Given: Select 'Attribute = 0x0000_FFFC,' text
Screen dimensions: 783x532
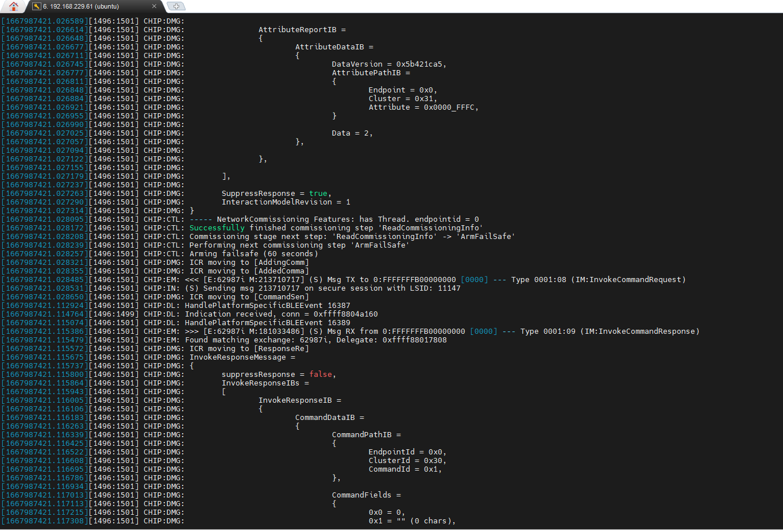Looking at the screenshot, I should [423, 107].
